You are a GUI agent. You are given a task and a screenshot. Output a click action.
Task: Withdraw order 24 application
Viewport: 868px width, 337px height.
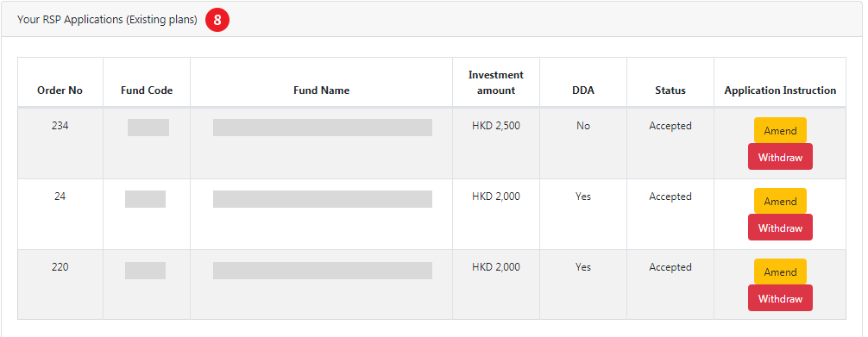[x=780, y=228]
